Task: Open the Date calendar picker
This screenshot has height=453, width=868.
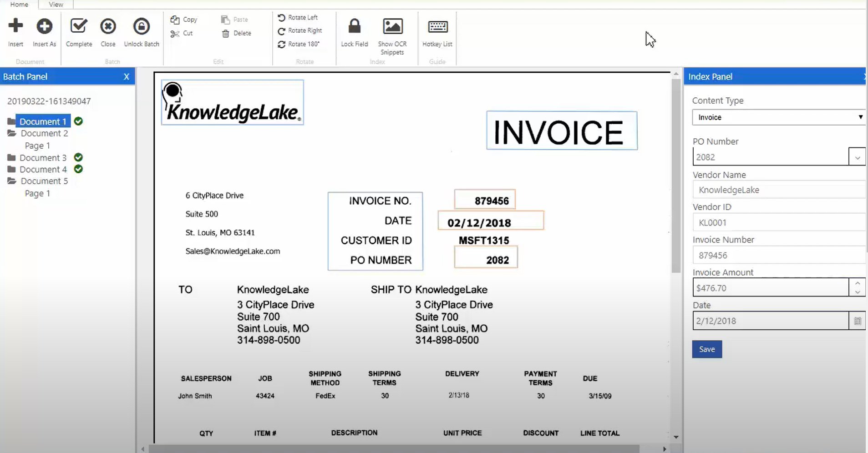Action: tap(857, 321)
